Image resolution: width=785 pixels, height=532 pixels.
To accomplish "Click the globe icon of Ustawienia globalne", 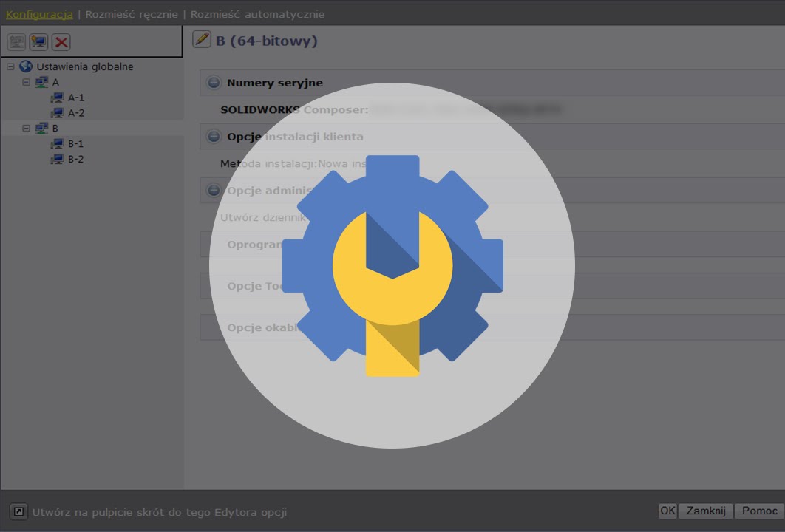I will click(26, 66).
